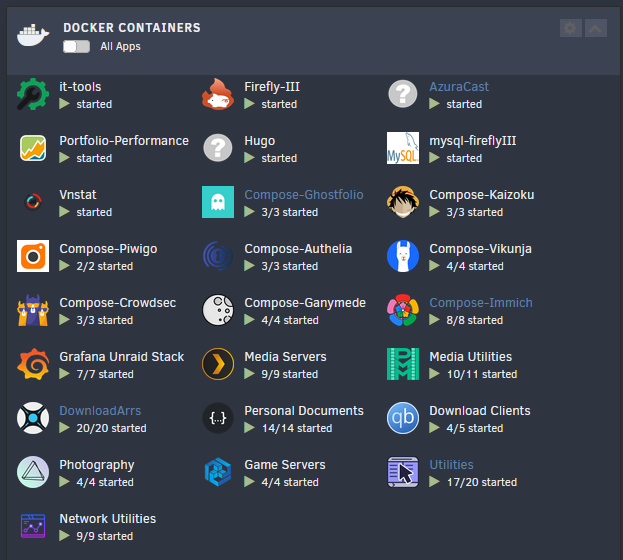Click the Firefly-III container name
The width and height of the screenshot is (623, 560).
pos(272,87)
